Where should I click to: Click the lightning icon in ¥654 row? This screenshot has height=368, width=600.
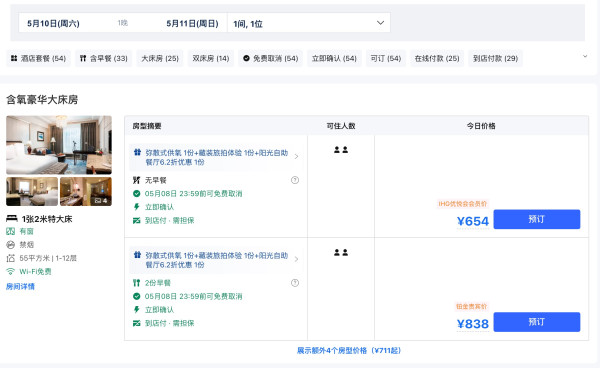[x=137, y=207]
